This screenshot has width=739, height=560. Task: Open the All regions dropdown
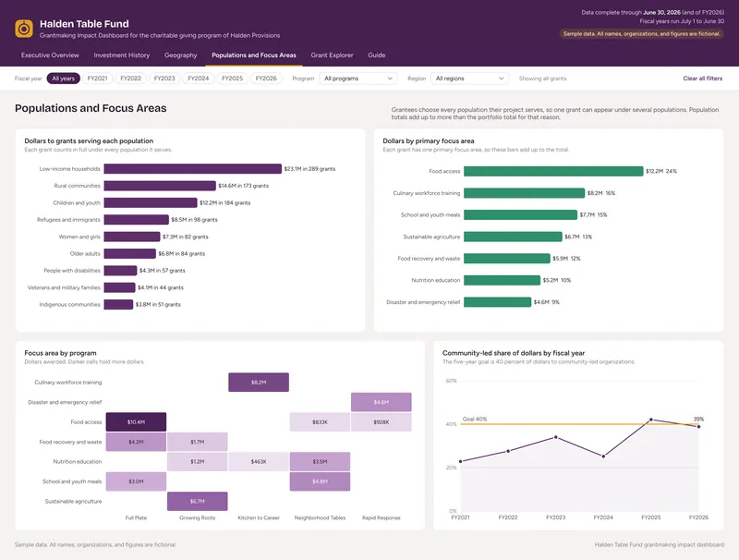(469, 79)
